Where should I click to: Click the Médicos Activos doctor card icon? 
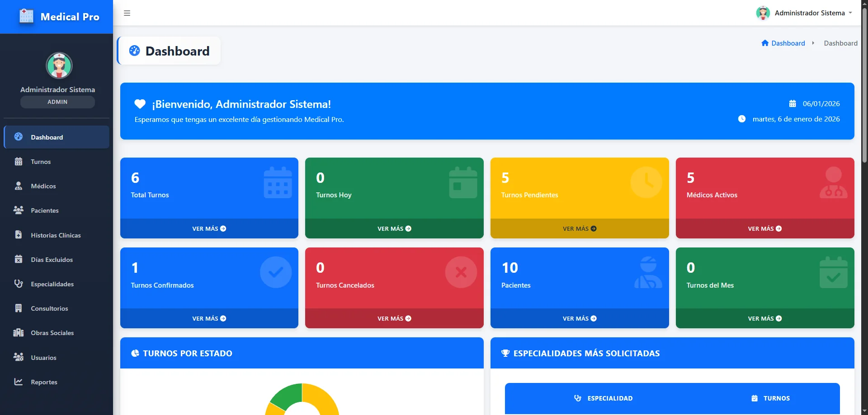pos(834,182)
